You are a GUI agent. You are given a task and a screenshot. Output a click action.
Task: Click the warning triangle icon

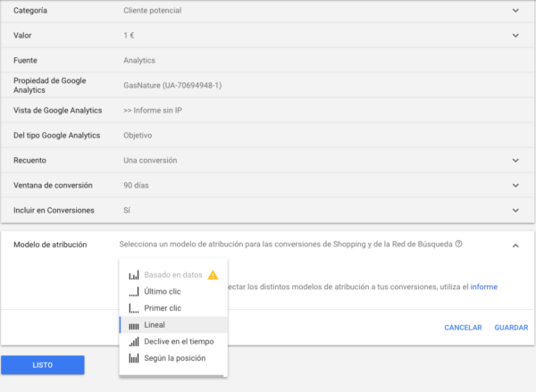(213, 275)
